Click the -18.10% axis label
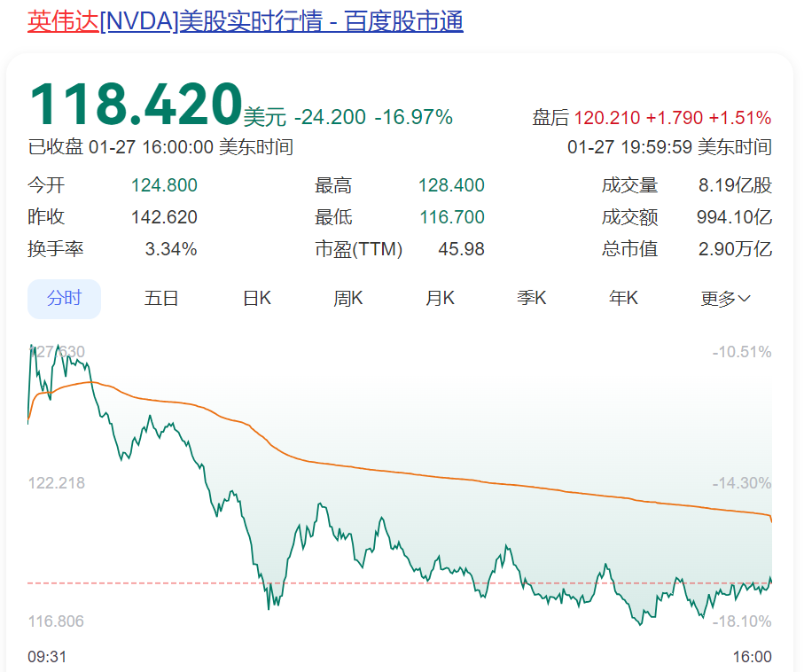The width and height of the screenshot is (804, 672). (742, 621)
